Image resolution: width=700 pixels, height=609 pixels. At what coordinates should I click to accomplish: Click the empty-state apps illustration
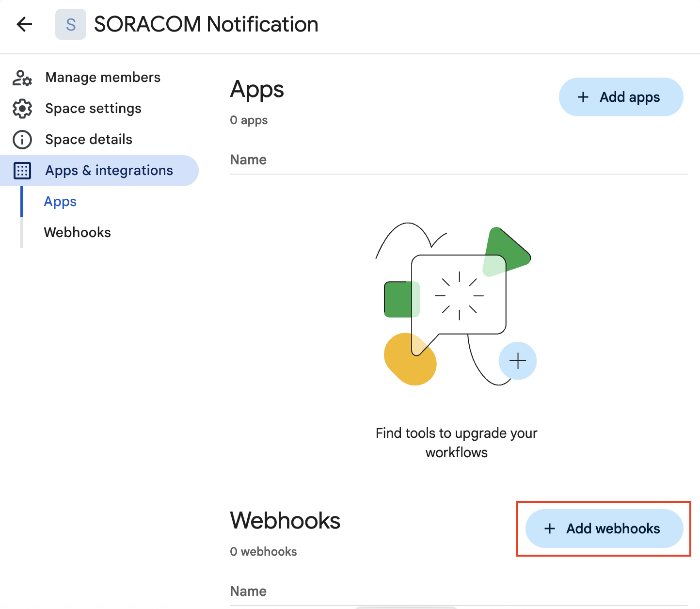tap(457, 304)
